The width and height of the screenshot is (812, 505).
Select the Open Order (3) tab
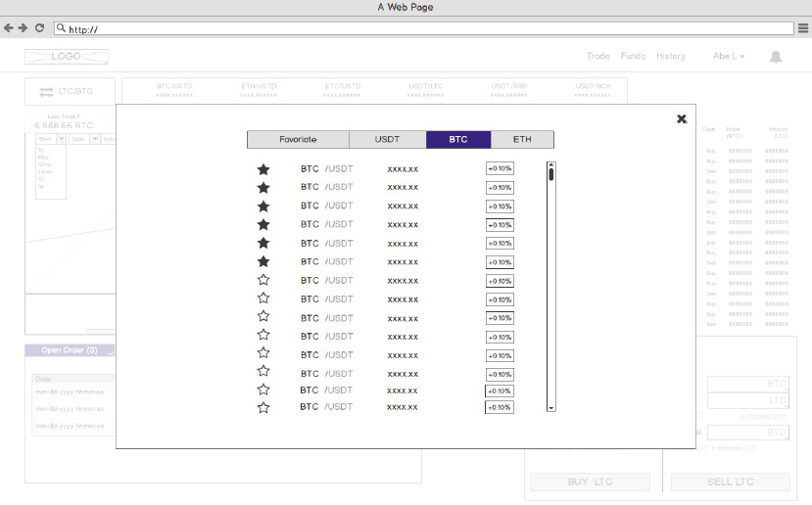(x=70, y=350)
